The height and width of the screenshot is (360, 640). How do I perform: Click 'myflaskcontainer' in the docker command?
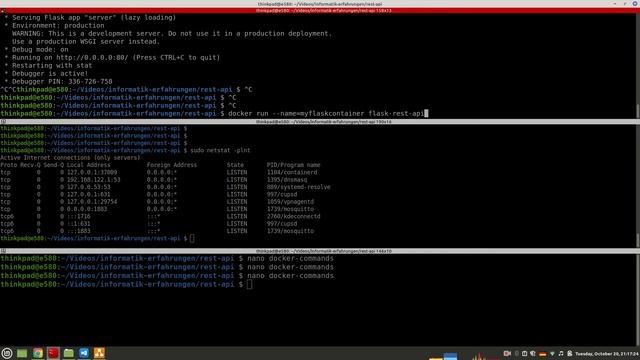tap(332, 113)
